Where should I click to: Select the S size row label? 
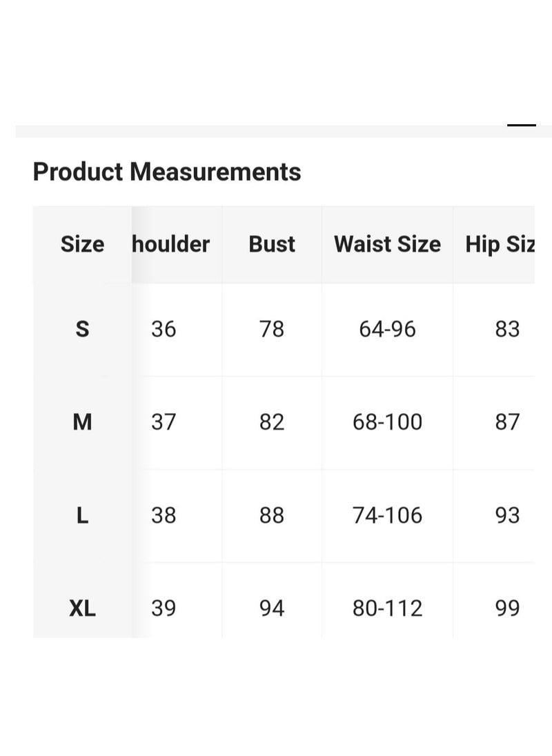point(82,329)
